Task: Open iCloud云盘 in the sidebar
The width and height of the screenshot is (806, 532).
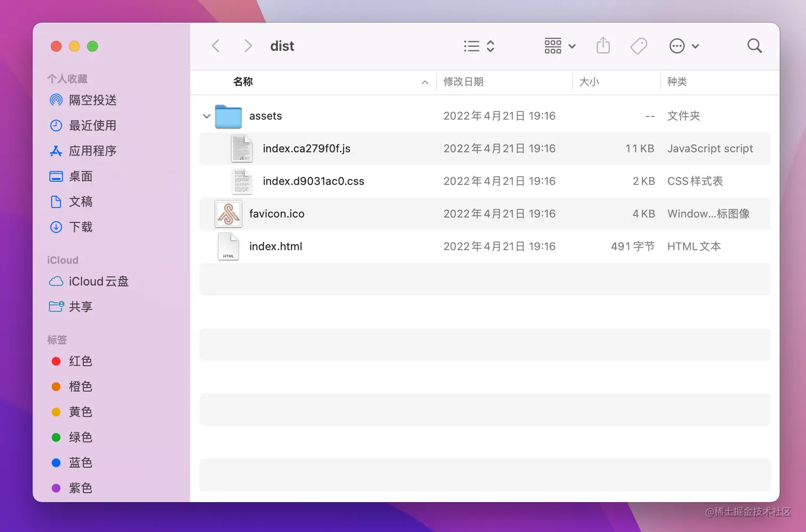Action: click(99, 281)
